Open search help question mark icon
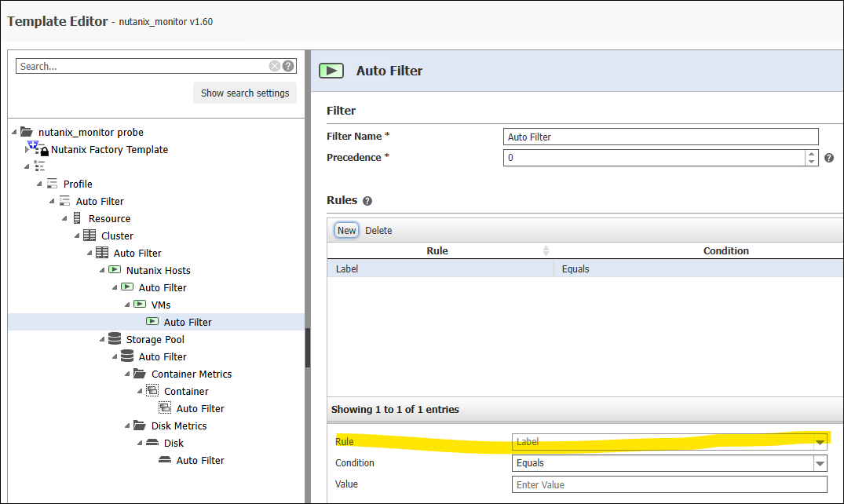The width and height of the screenshot is (844, 504). point(288,66)
